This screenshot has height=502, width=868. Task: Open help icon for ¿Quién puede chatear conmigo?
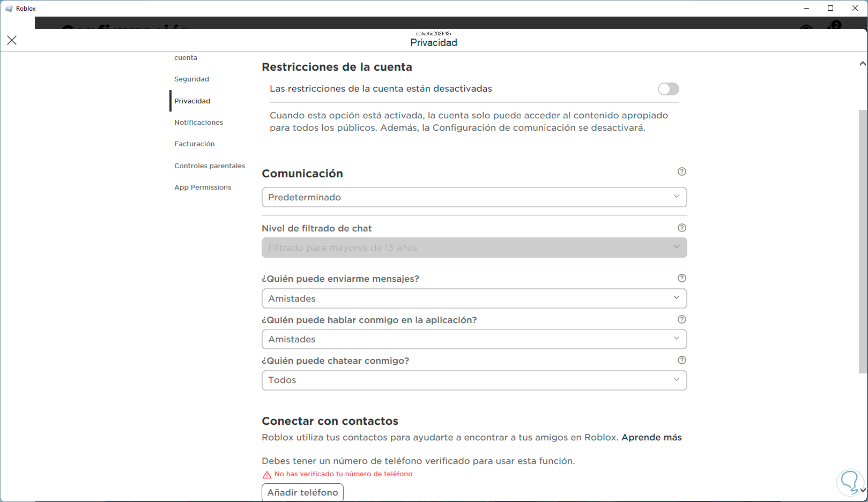point(682,360)
